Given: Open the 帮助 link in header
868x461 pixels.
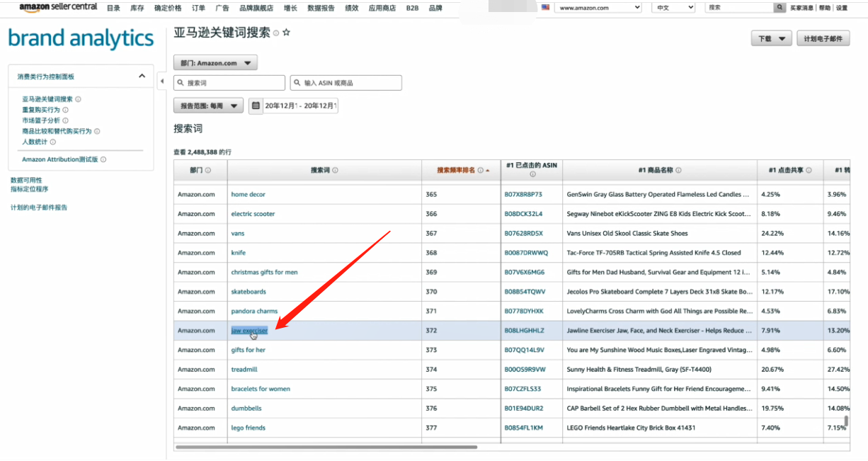Looking at the screenshot, I should (x=825, y=8).
